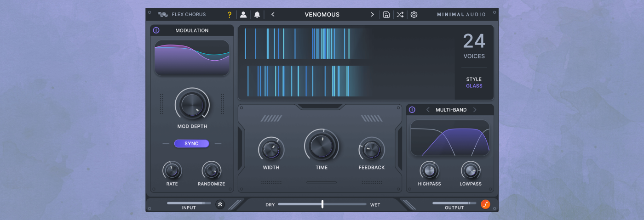Image resolution: width=644 pixels, height=220 pixels.
Task: Save preset with the floppy disk icon
Action: (x=386, y=15)
